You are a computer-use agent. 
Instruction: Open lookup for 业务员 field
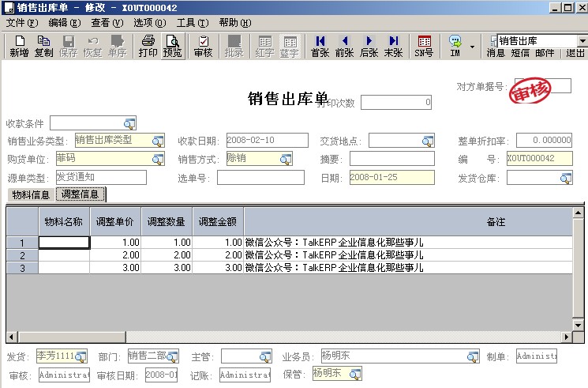(473, 357)
